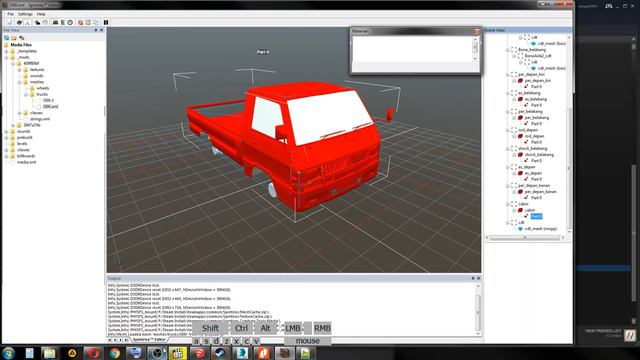Open Steam from the taskbar
This screenshot has width=640, height=360.
tap(220, 353)
